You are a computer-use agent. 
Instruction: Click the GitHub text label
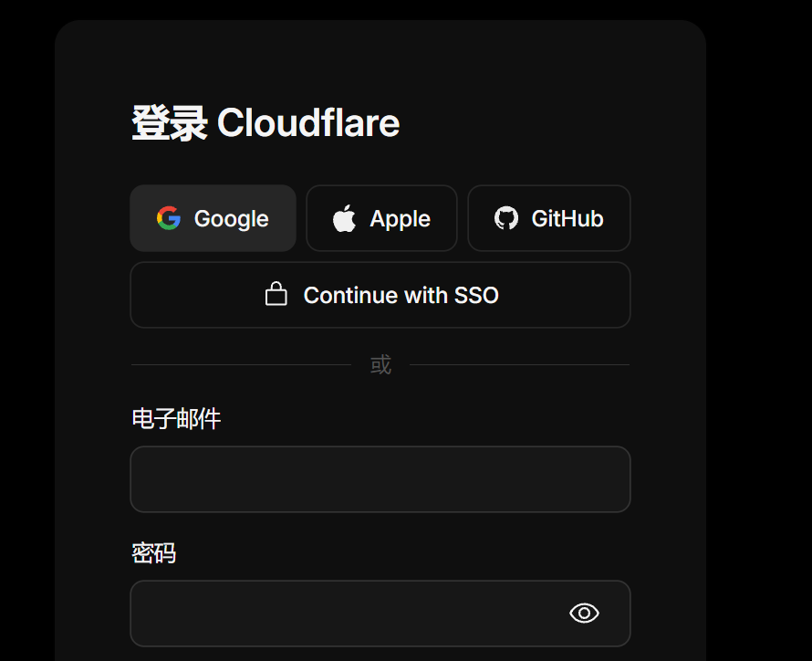click(x=567, y=218)
